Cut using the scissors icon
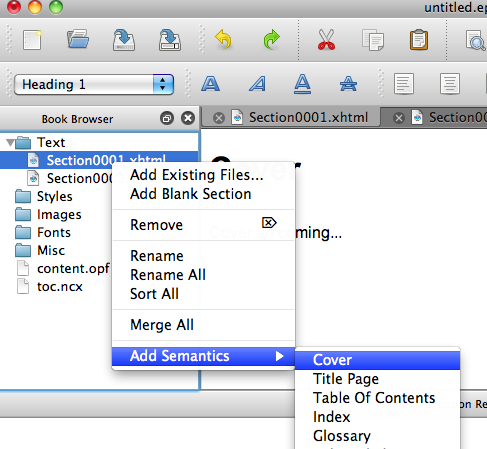487x449 pixels. click(326, 40)
